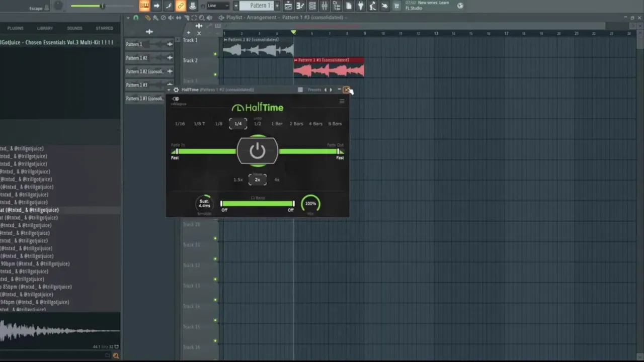The image size is (644, 362).
Task: Select 1/16 loop length in HalfTime
Action: pos(180,124)
